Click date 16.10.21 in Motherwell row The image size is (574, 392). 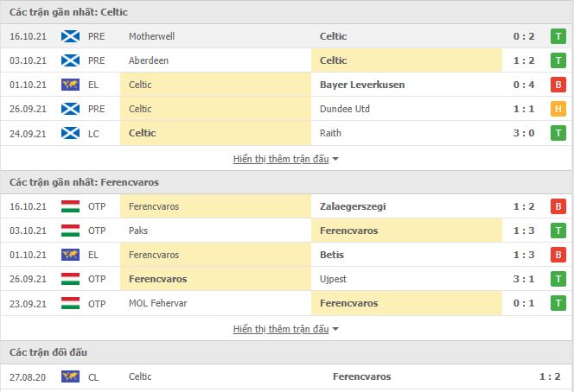click(x=28, y=36)
